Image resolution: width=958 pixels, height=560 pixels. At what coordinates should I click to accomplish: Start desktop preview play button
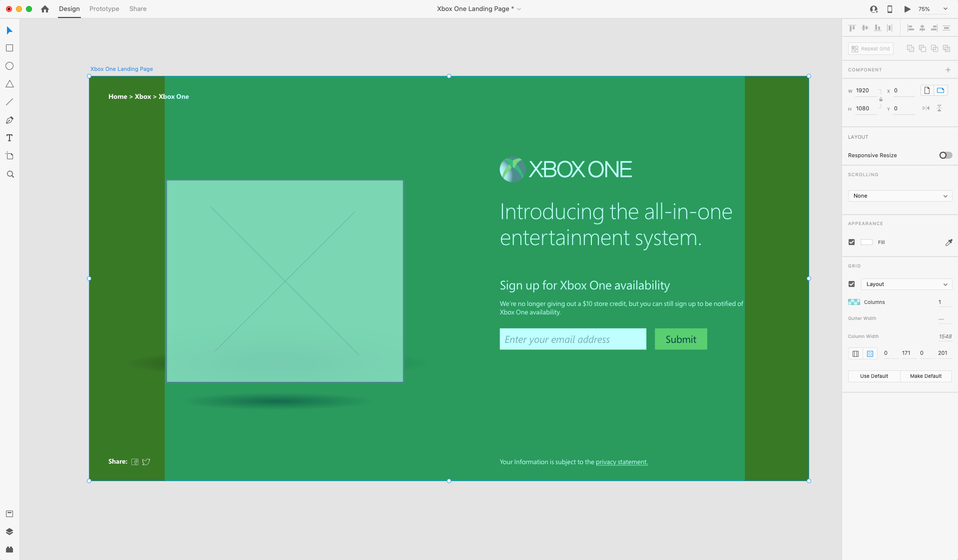tap(907, 9)
